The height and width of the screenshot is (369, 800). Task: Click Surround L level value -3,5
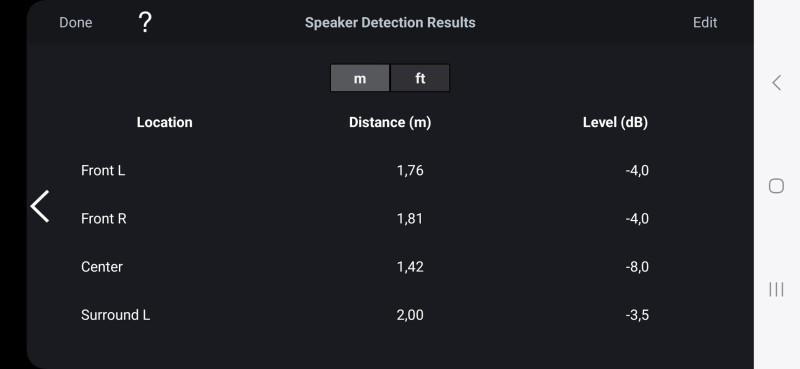pos(637,315)
